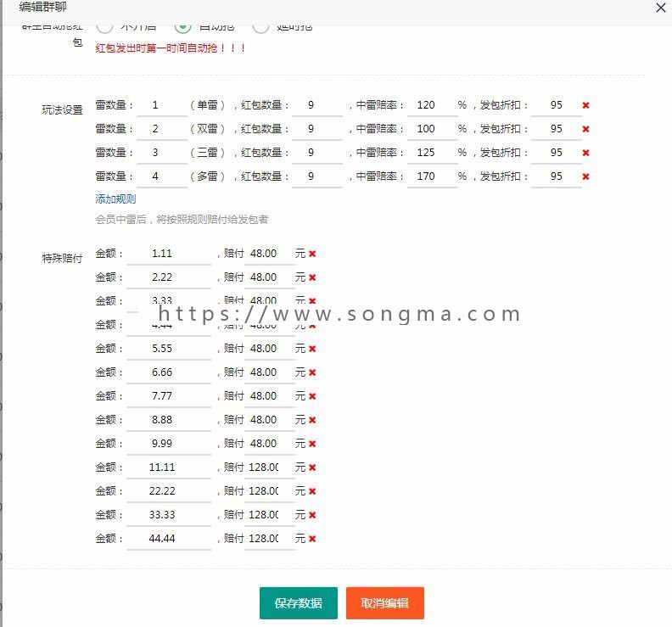Edit payout 48.00 for amount 6.66
This screenshot has width=672, height=627.
click(270, 372)
